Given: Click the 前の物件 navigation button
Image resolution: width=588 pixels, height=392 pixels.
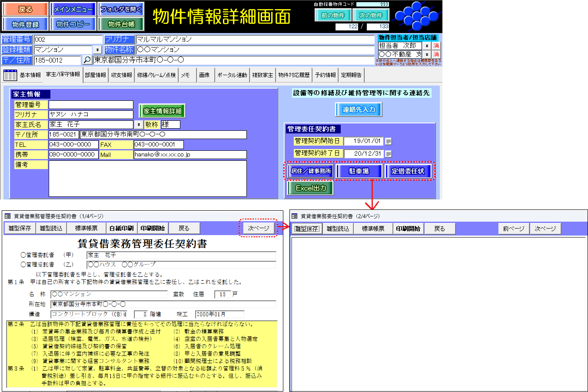Looking at the screenshot, I should pyautogui.click(x=333, y=15).
